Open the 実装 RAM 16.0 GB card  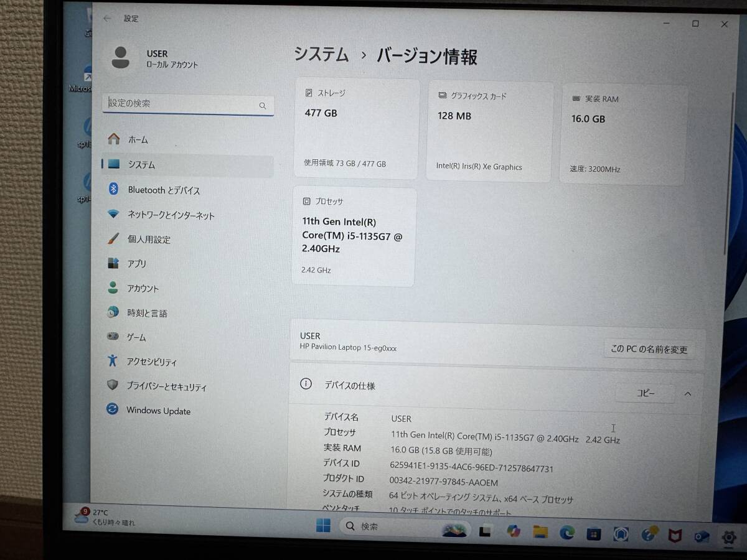click(623, 134)
